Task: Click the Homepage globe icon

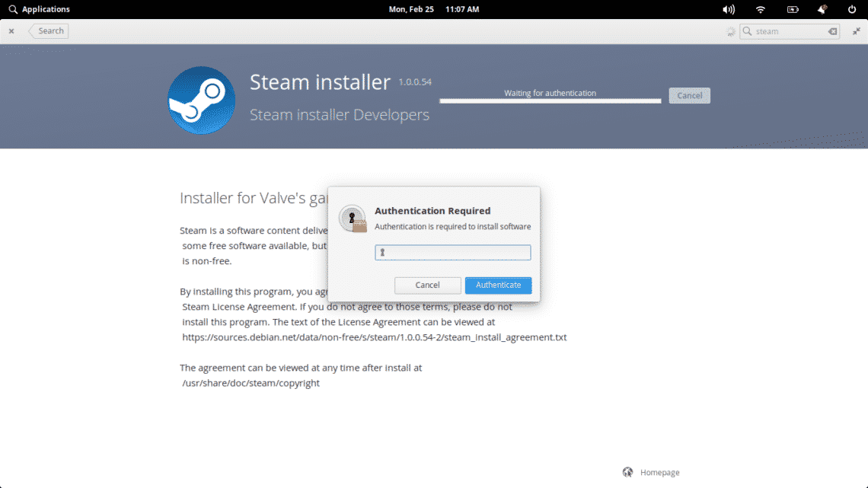Action: click(x=627, y=472)
